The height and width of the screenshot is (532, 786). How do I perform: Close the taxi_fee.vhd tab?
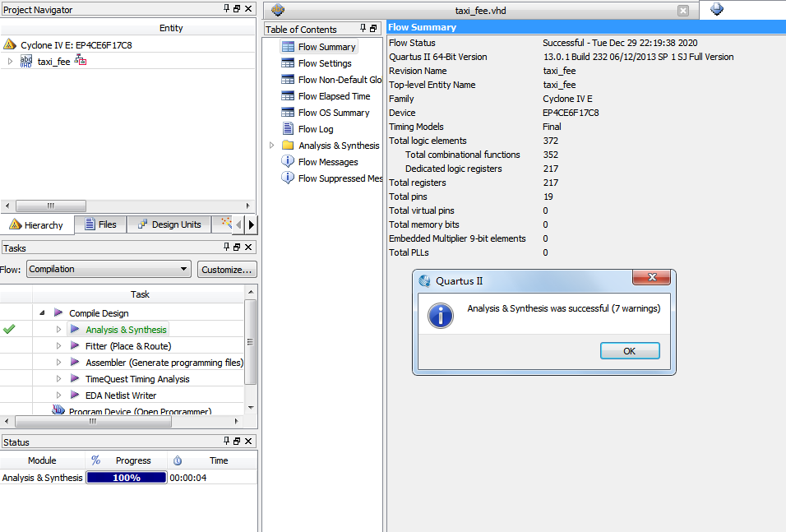[682, 11]
